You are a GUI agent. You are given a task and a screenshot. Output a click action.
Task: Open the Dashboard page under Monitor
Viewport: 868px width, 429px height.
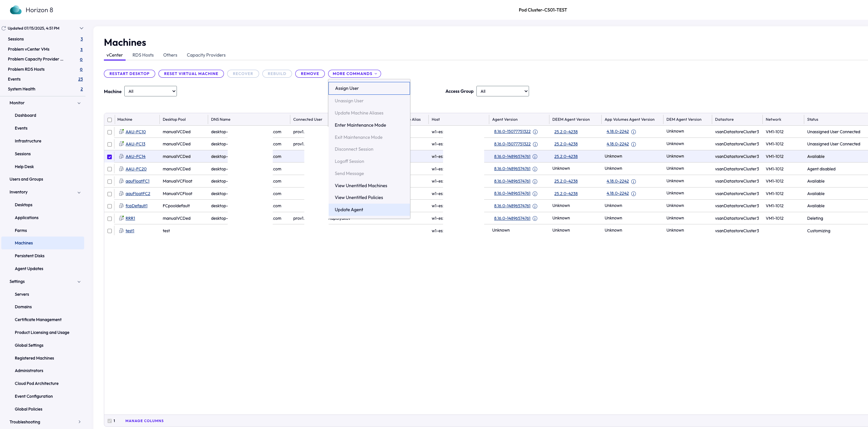[25, 115]
